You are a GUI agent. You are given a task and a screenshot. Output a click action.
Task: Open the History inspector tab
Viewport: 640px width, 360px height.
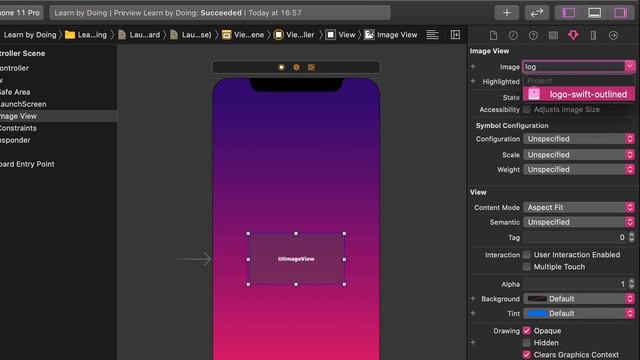click(x=513, y=36)
